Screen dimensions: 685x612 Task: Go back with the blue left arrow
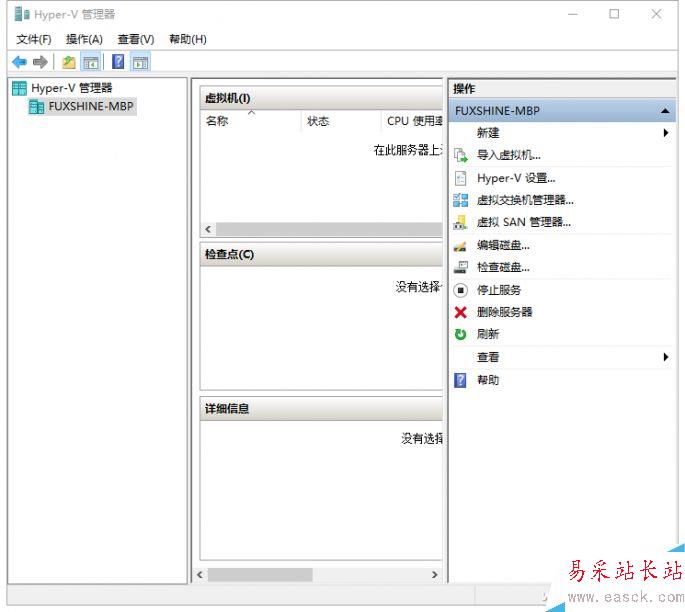tap(19, 62)
